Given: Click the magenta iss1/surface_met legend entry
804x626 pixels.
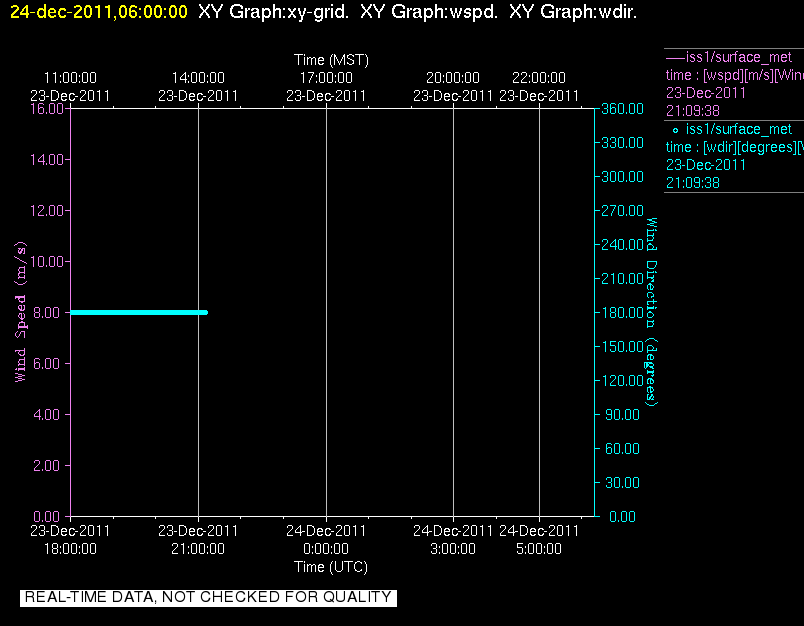Looking at the screenshot, I should (x=738, y=57).
